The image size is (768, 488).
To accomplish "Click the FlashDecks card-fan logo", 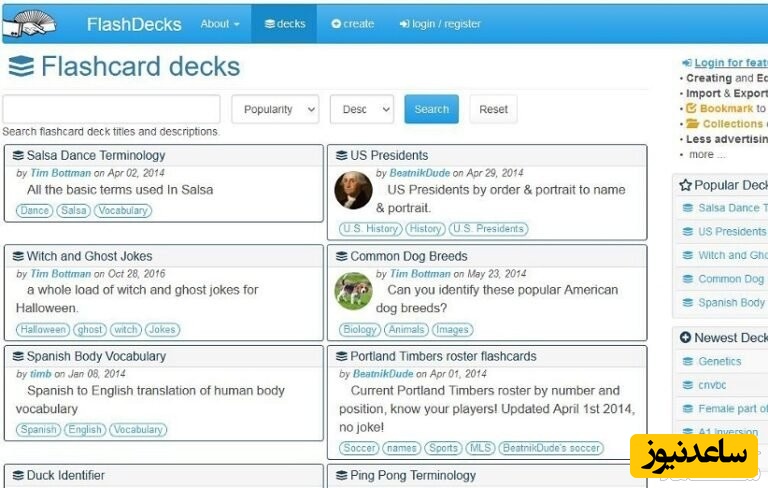I will [29, 24].
